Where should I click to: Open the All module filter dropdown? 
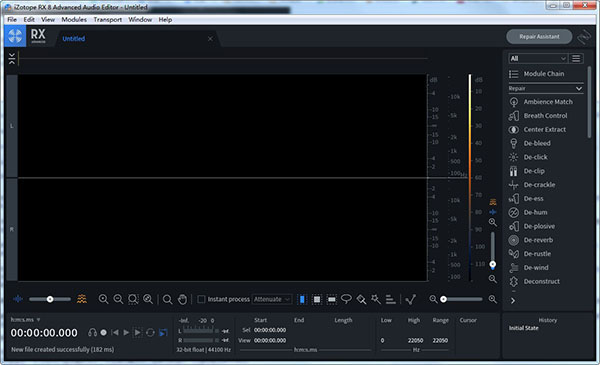[537, 59]
